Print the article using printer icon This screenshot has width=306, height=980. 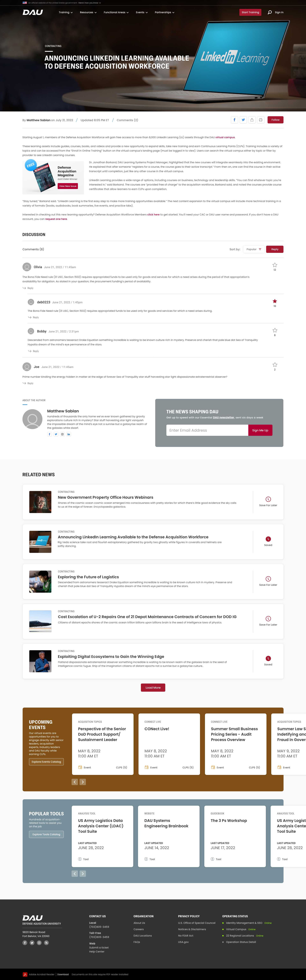(x=261, y=120)
